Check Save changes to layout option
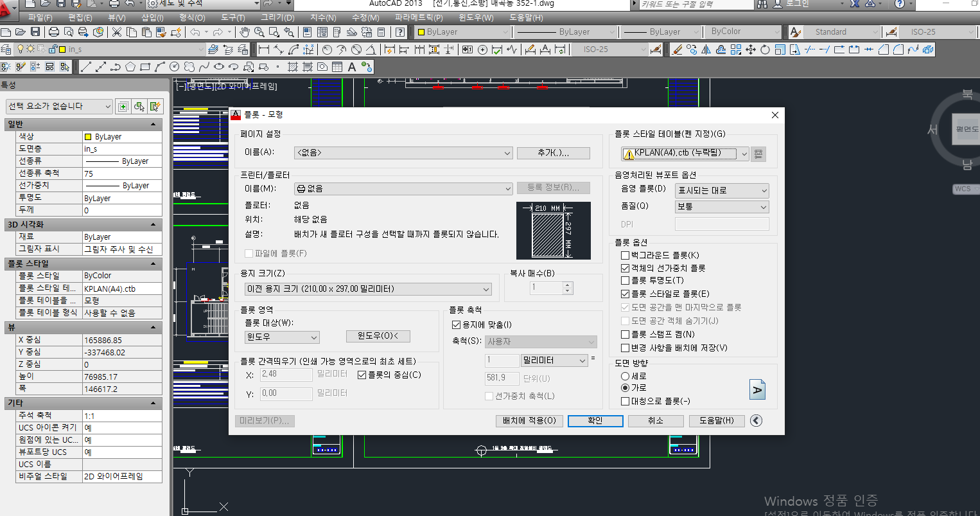The width and height of the screenshot is (980, 516). (626, 348)
